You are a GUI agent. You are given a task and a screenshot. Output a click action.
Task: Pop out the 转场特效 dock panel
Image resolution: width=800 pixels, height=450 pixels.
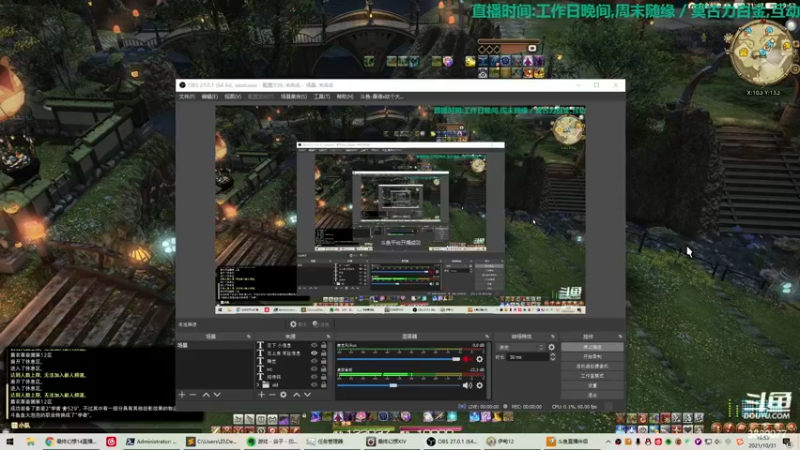tap(553, 337)
